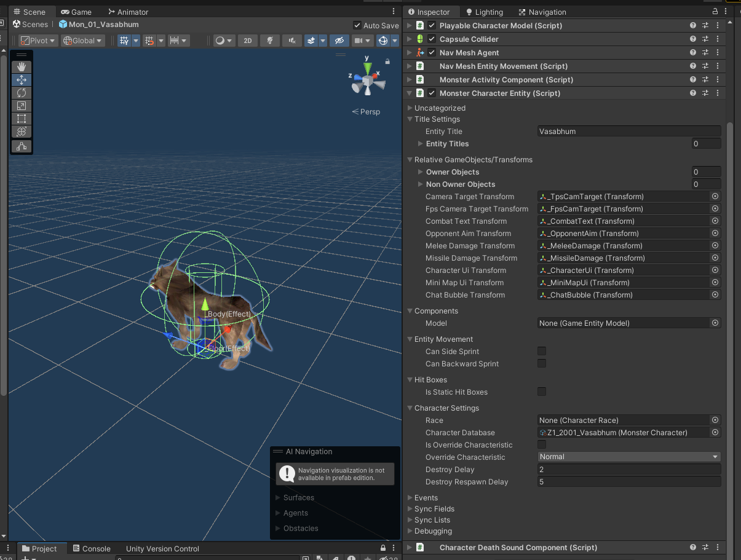Viewport: 741px width, 560px height.
Task: Click the Entity Title input showing Vasabhum
Action: [628, 131]
